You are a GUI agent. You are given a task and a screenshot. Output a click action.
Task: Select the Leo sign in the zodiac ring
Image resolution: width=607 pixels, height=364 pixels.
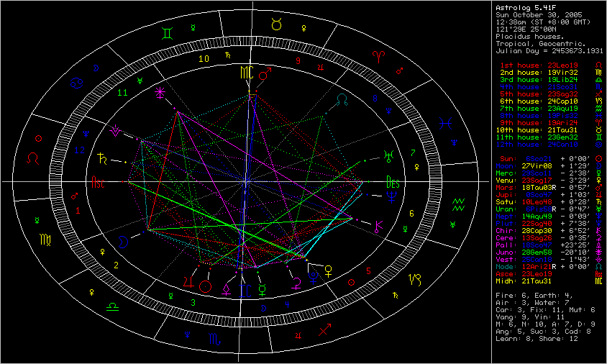(33, 155)
